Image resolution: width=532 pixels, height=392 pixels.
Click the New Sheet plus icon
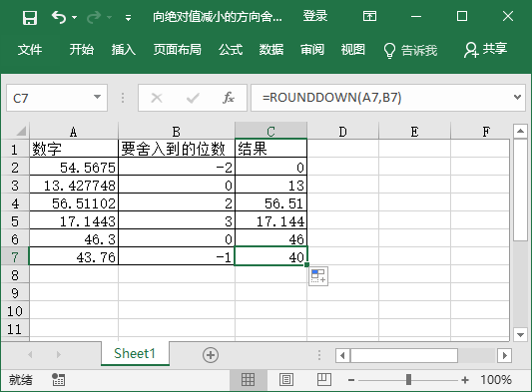pyautogui.click(x=211, y=355)
